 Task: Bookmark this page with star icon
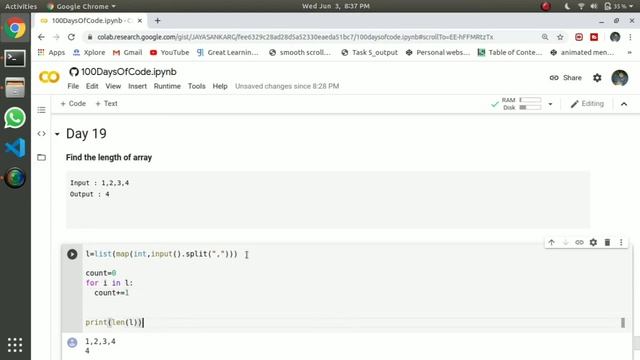coord(560,37)
